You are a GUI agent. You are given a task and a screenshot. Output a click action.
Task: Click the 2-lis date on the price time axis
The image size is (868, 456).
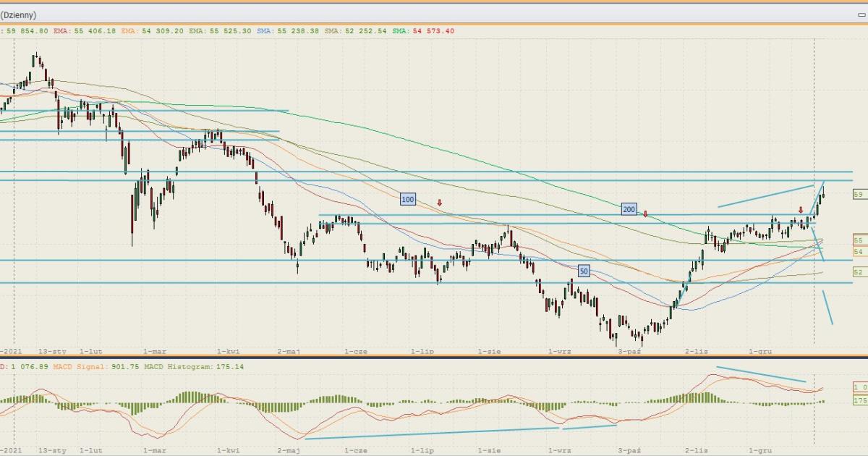click(x=697, y=351)
